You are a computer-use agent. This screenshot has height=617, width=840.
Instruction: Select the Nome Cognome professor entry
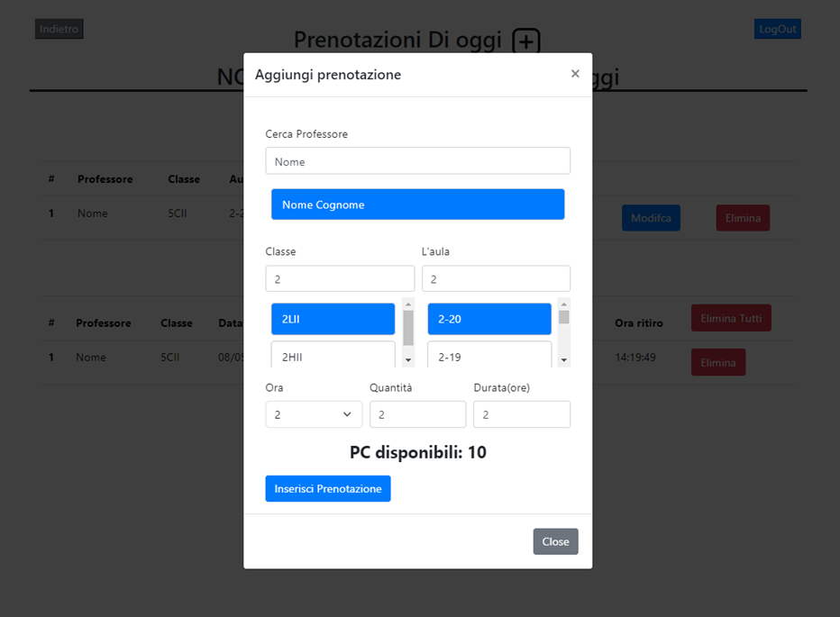pos(417,204)
